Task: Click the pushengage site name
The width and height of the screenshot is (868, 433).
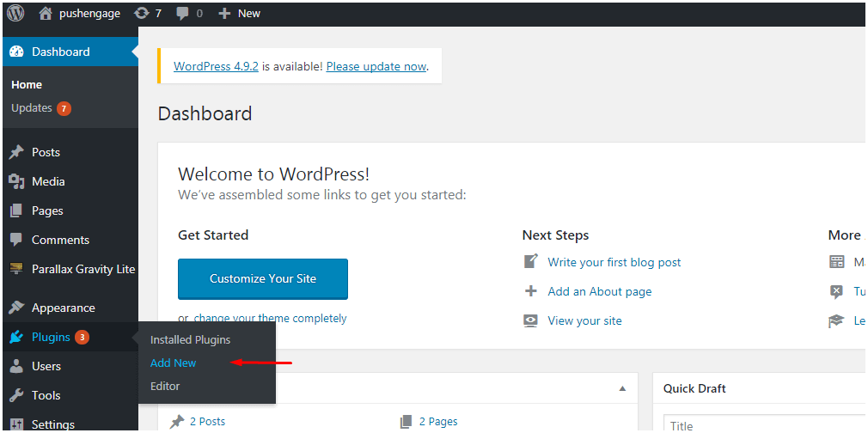Action: (89, 14)
